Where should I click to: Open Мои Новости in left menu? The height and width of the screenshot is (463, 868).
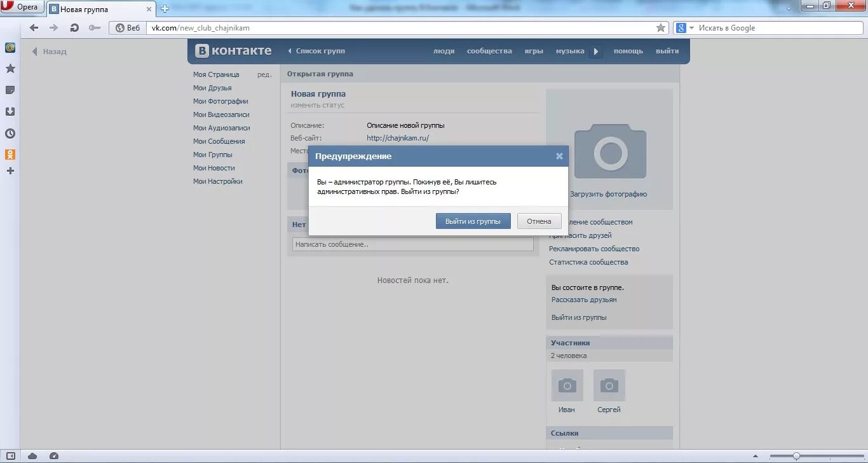(214, 168)
